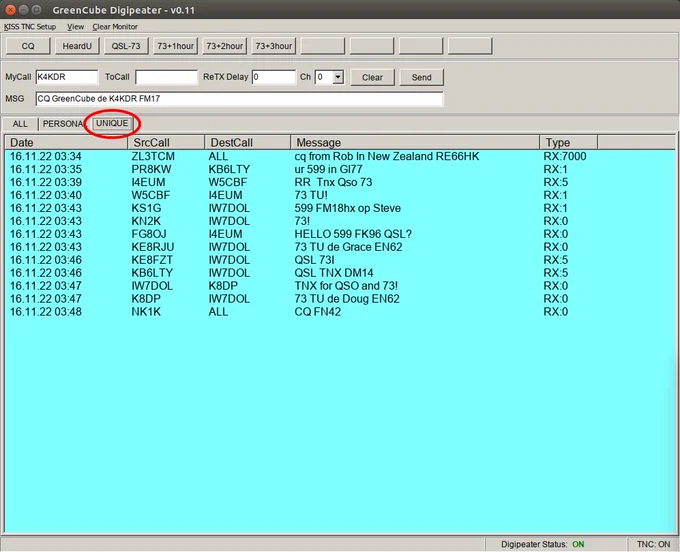680x552 pixels.
Task: Click the HeardU macro button
Action: point(77,46)
